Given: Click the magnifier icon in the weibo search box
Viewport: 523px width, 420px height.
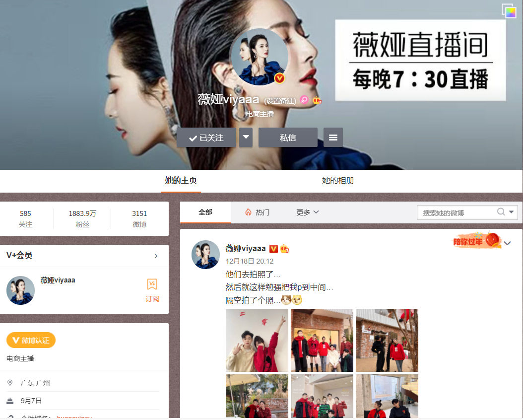Looking at the screenshot, I should tap(501, 212).
